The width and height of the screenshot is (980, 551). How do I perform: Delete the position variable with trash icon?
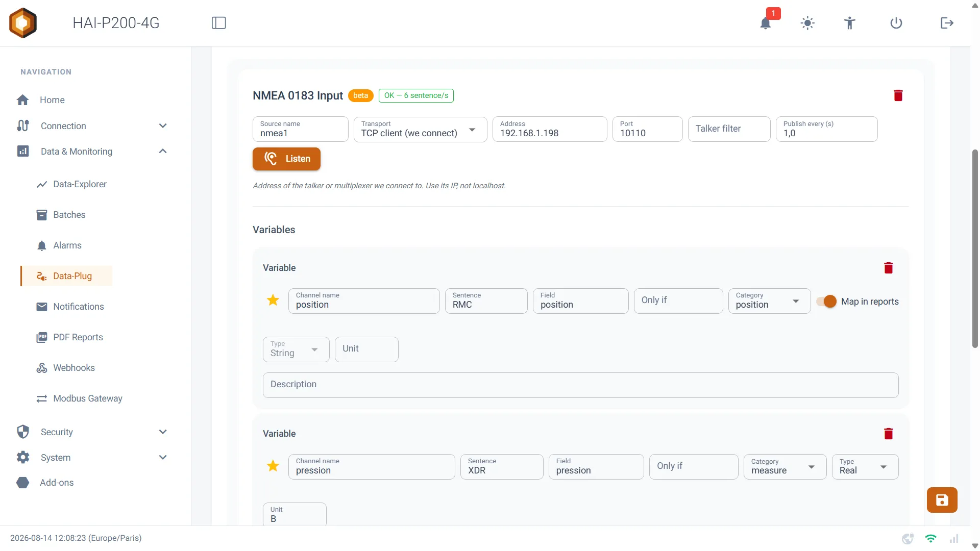click(x=889, y=268)
